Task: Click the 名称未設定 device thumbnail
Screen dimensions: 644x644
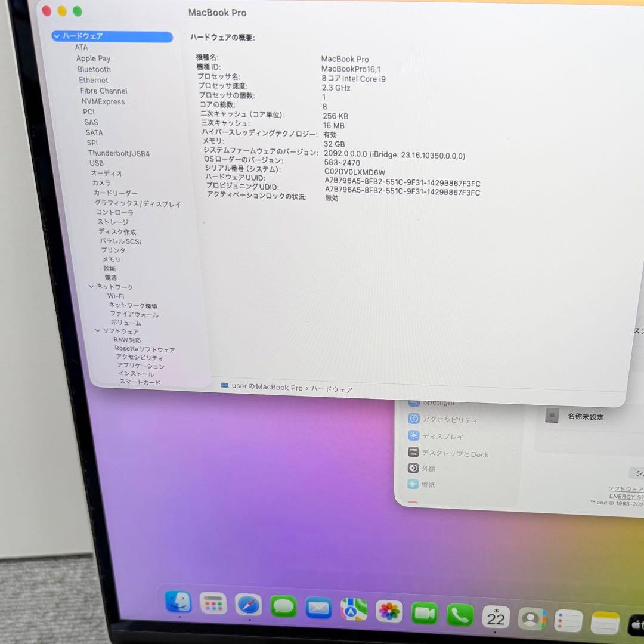Action: (x=552, y=417)
